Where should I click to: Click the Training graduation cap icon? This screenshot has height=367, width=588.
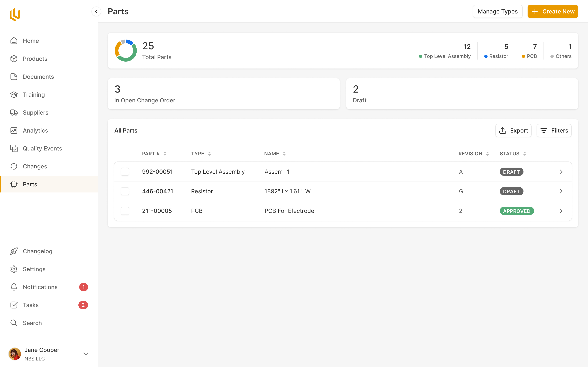click(14, 95)
